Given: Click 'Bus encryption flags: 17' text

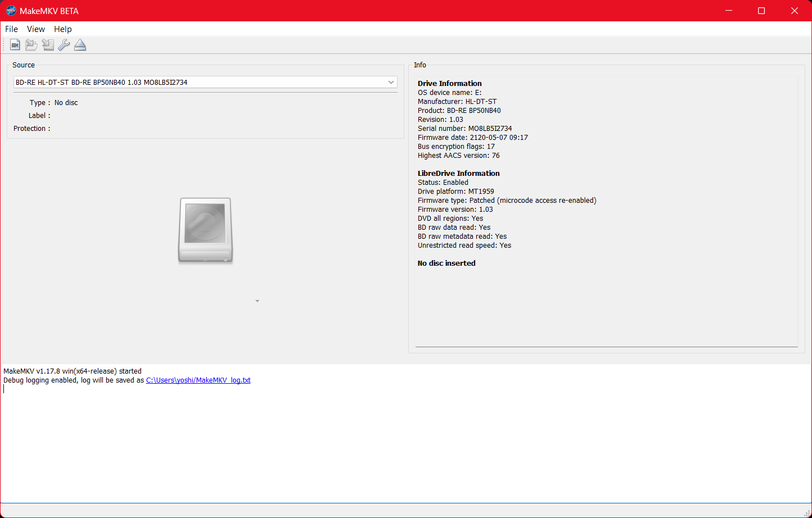Looking at the screenshot, I should [457, 147].
